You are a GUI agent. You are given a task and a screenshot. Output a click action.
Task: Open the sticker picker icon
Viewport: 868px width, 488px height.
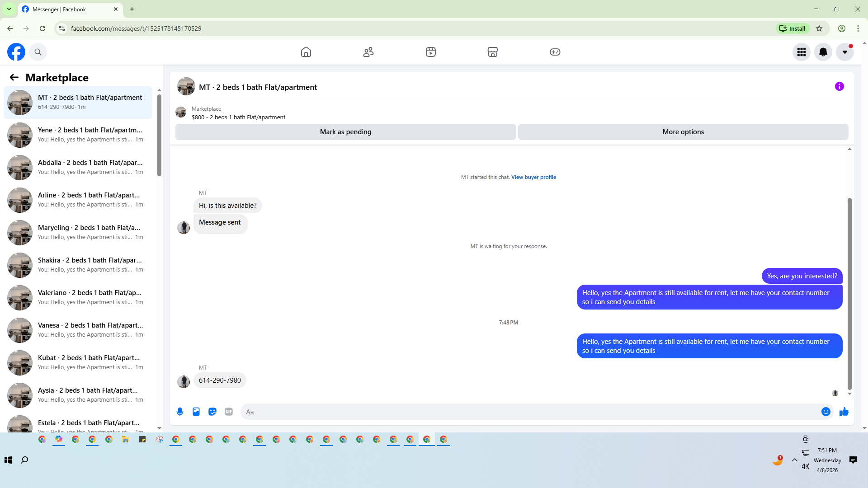click(212, 412)
